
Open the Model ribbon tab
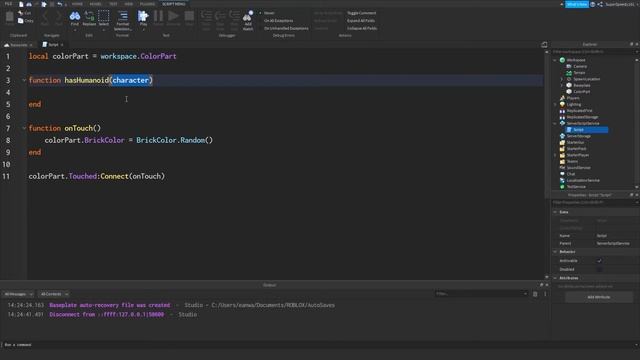pyautogui.click(x=95, y=4)
